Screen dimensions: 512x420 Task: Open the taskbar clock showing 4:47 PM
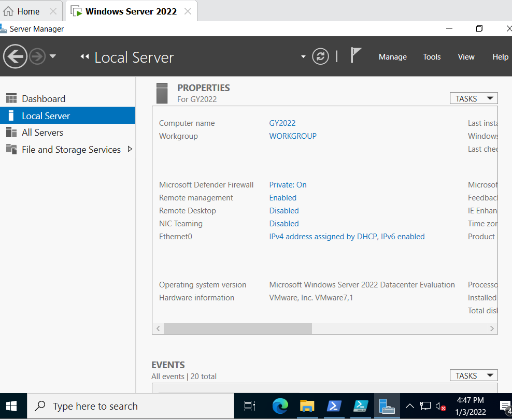point(471,407)
